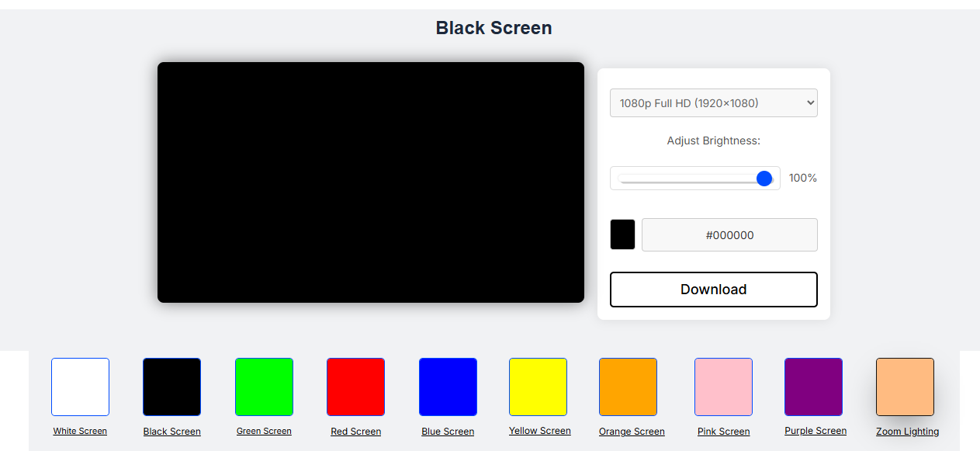This screenshot has width=980, height=451.
Task: Open the Yellow Screen page
Action: [539, 431]
